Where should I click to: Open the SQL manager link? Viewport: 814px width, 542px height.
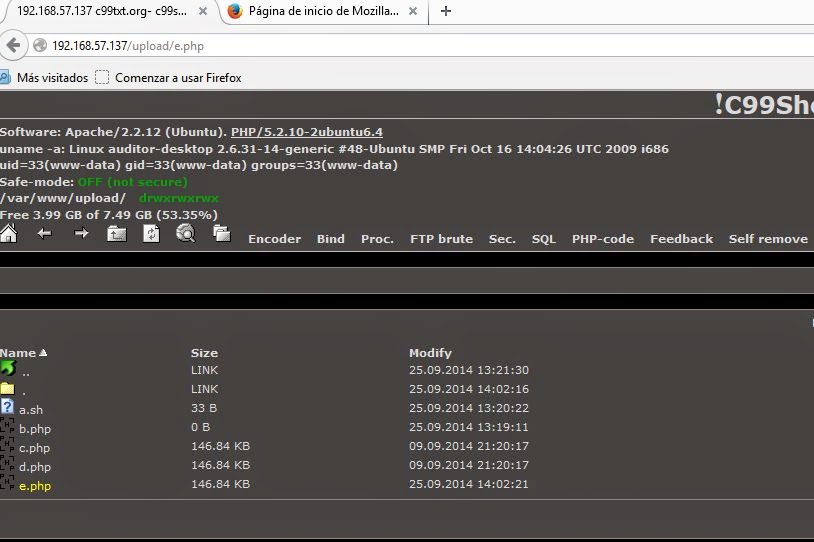pyautogui.click(x=544, y=239)
